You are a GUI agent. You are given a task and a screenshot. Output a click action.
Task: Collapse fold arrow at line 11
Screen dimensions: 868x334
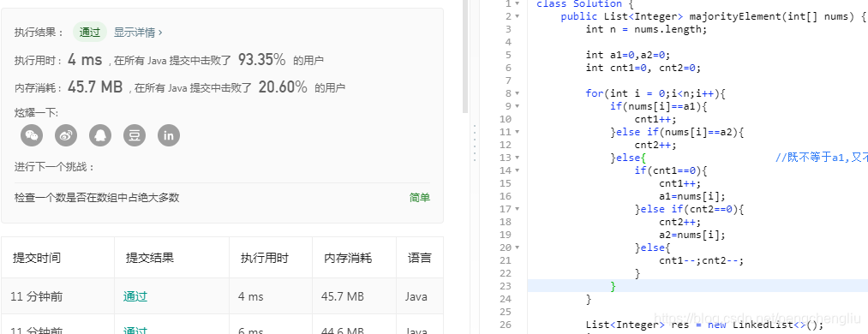click(517, 132)
